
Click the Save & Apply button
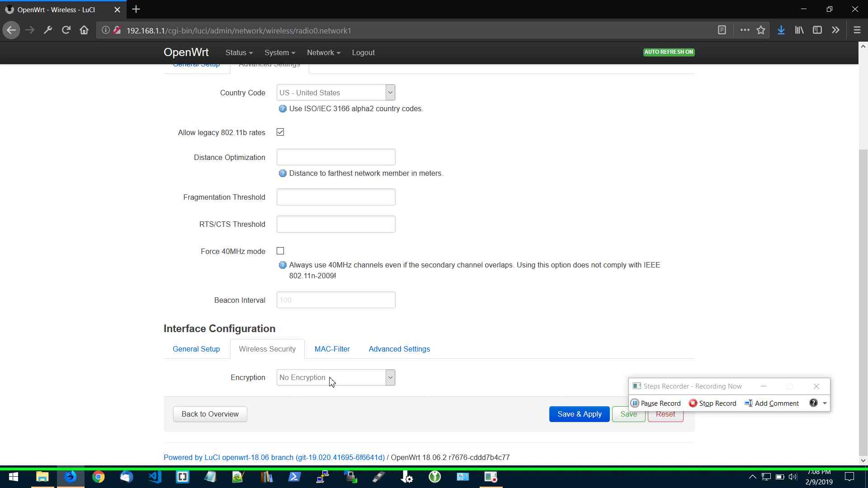(579, 414)
